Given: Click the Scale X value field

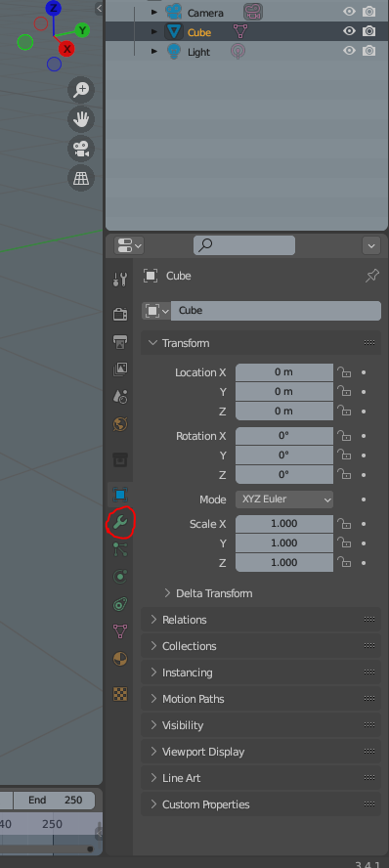Looking at the screenshot, I should [x=284, y=523].
